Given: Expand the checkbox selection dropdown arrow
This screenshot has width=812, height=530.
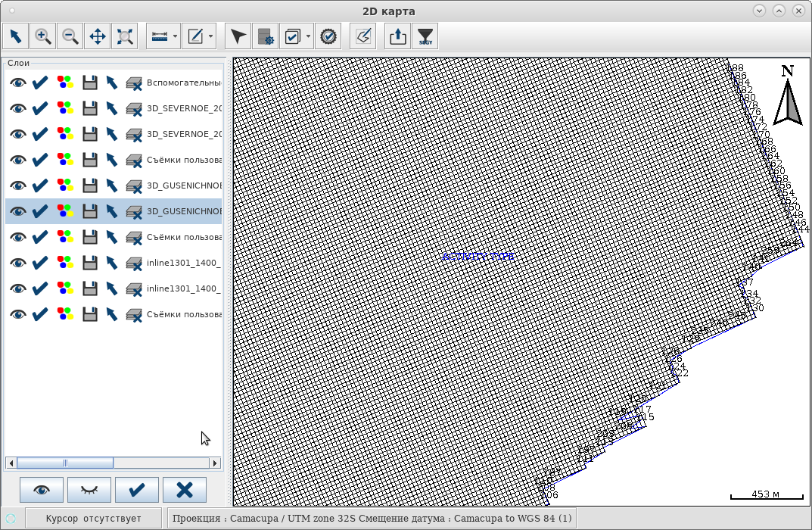Looking at the screenshot, I should click(308, 36).
